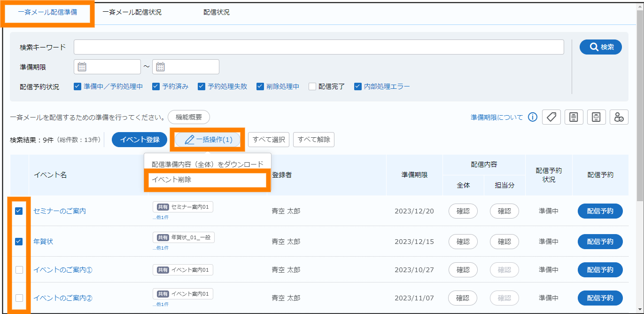
Task: Click the tag icon button
Action: (551, 117)
